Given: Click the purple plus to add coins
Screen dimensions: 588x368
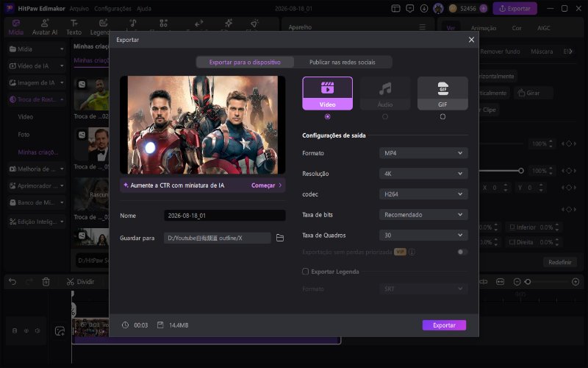Looking at the screenshot, I should click(484, 8).
